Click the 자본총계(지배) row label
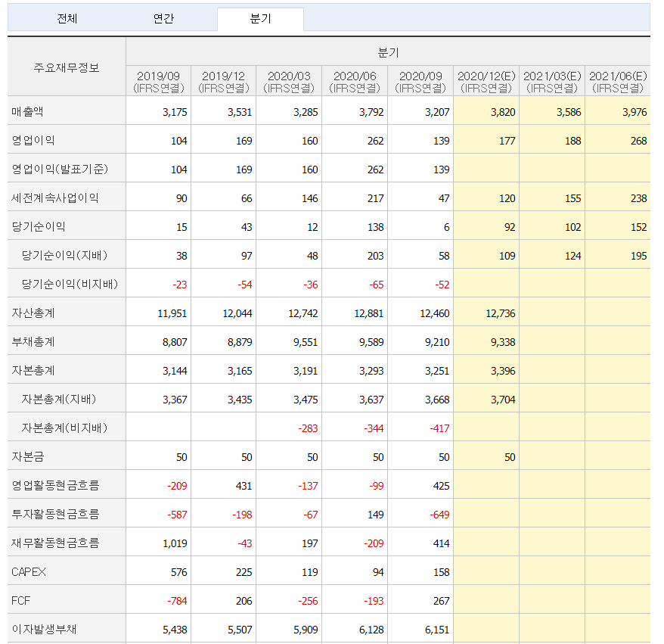This screenshot has height=644, width=664. [x=59, y=399]
